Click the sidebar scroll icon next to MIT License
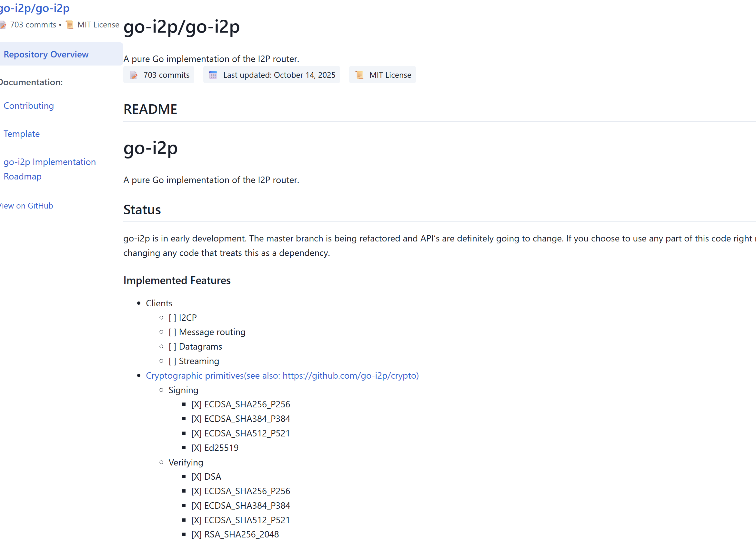 pos(70,25)
